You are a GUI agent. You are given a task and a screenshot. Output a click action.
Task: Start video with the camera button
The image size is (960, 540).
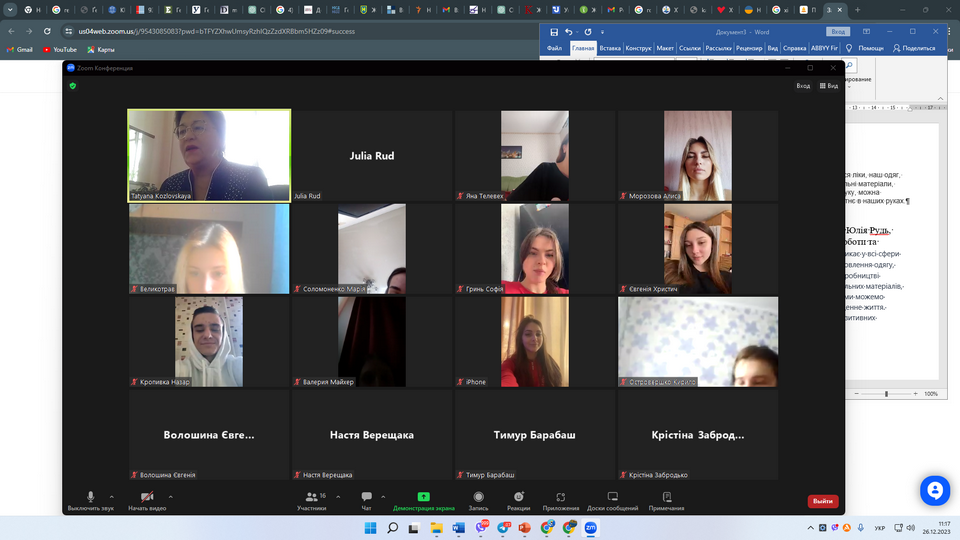(147, 497)
